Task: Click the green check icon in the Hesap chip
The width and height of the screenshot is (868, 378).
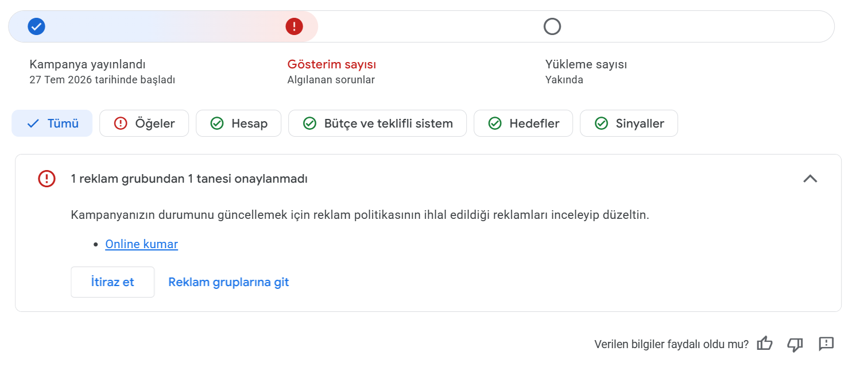Action: (217, 123)
